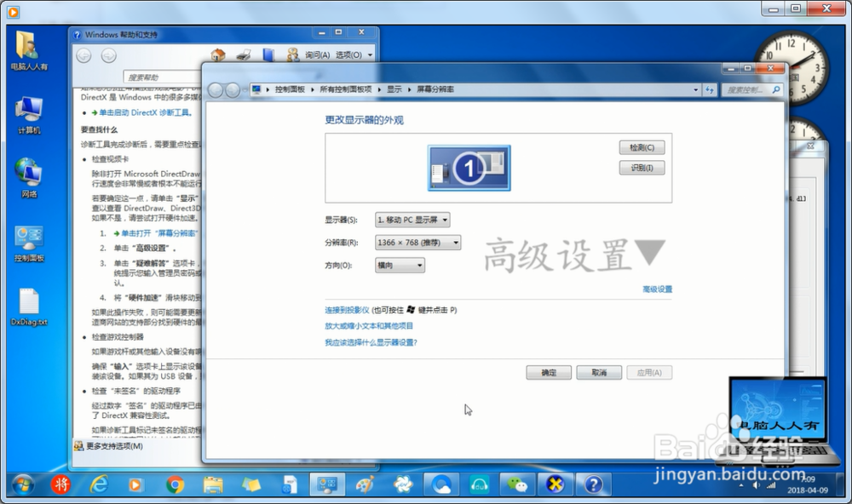The image size is (852, 504).
Task: Open Internet Explorer from the taskbar
Action: click(100, 484)
